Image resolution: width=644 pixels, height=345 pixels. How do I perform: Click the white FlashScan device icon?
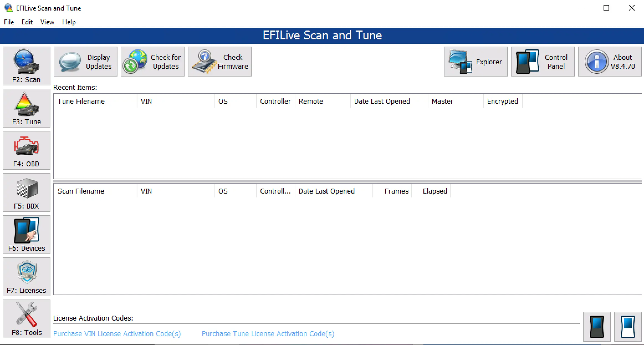628,326
